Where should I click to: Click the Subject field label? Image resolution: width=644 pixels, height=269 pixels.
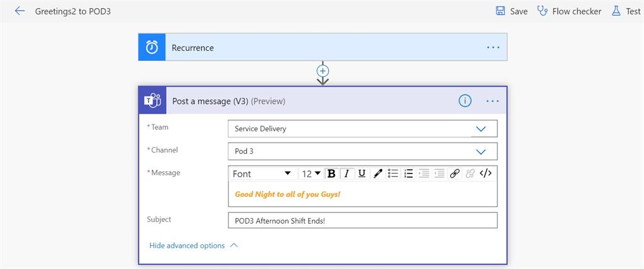(159, 219)
